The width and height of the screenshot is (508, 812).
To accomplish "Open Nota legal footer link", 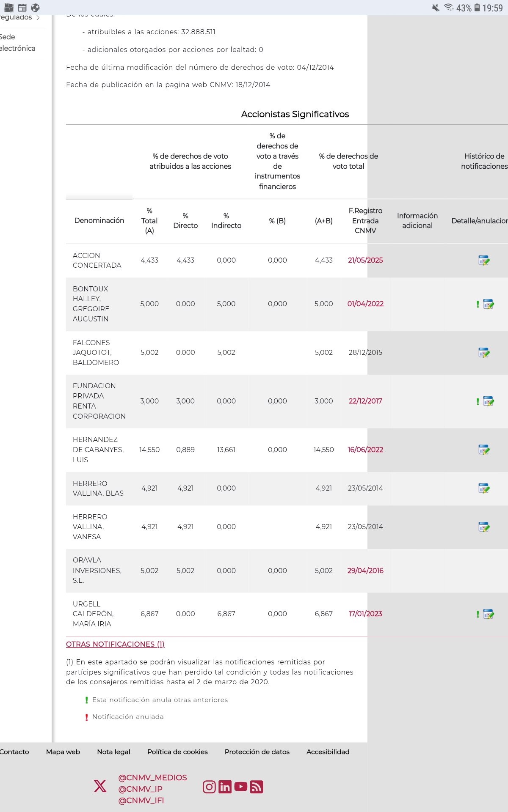I will pyautogui.click(x=113, y=752).
